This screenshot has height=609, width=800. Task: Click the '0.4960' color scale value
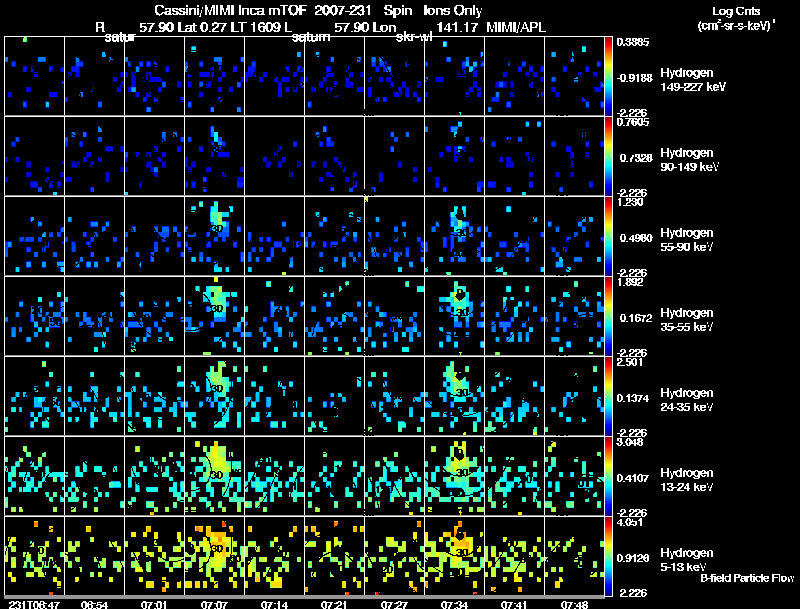pyautogui.click(x=636, y=238)
